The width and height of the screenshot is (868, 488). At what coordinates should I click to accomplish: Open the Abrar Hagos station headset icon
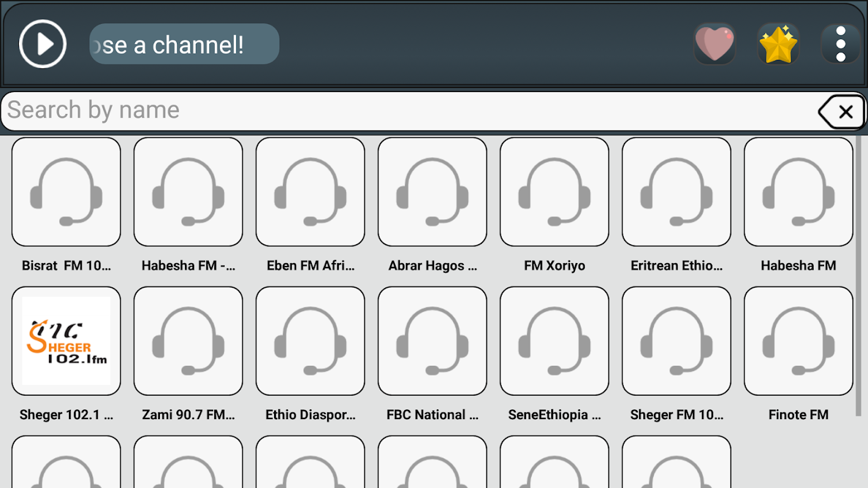[433, 192]
